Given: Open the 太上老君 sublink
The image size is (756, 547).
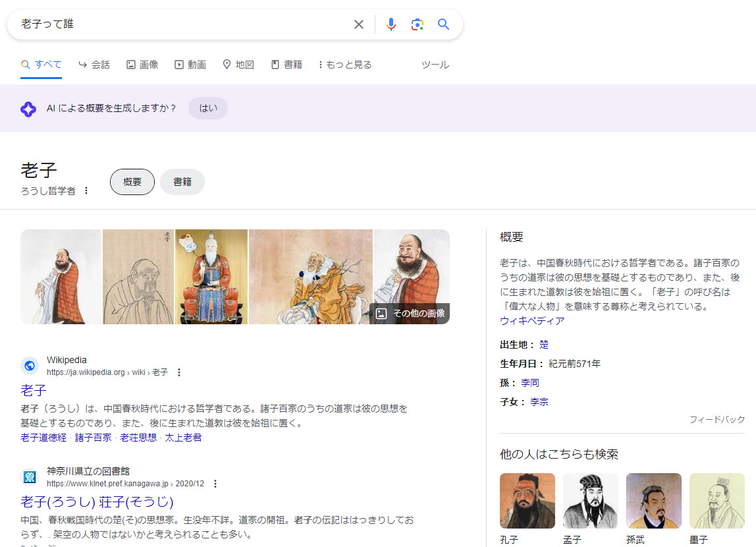Looking at the screenshot, I should (x=183, y=438).
